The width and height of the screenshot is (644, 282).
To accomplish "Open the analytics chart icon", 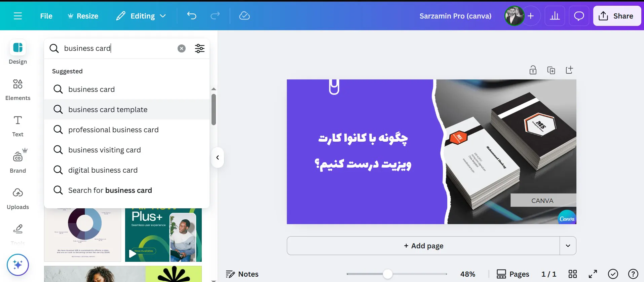I will pyautogui.click(x=555, y=16).
